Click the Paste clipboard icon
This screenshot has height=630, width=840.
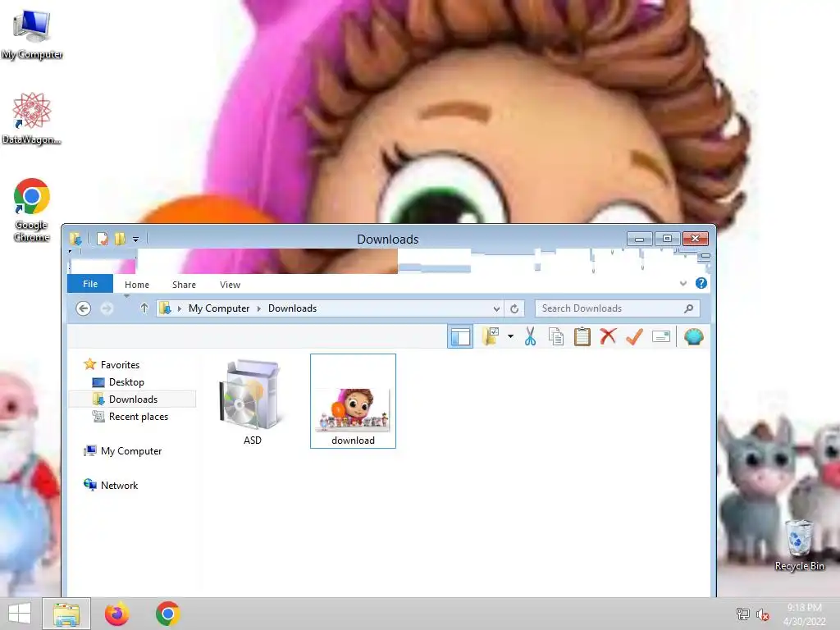click(582, 337)
